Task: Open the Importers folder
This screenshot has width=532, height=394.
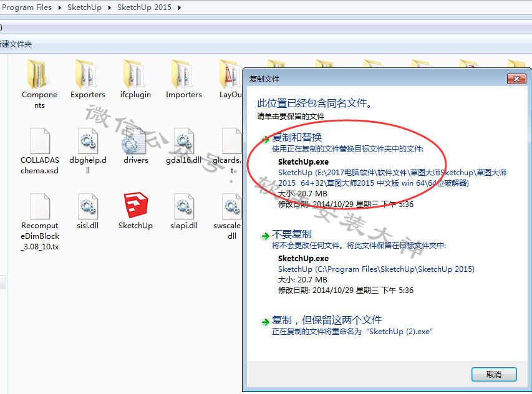Action: coord(183,79)
